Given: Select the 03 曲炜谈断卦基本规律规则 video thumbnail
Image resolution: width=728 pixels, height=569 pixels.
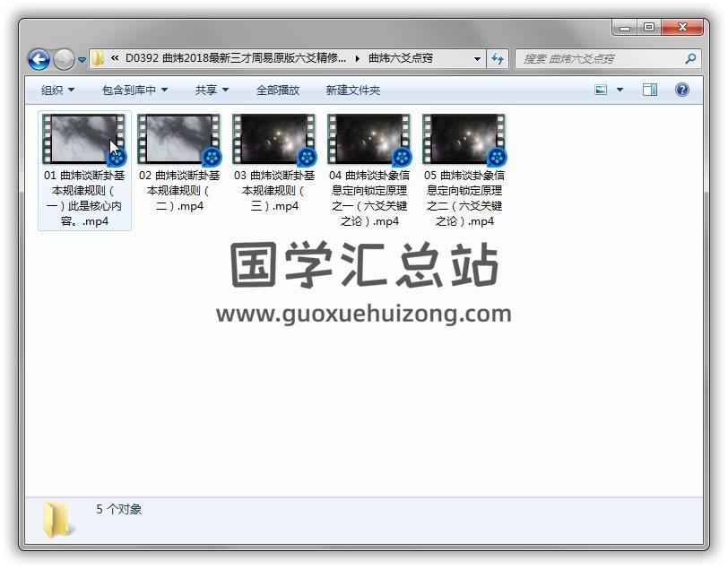Looking at the screenshot, I should point(274,139).
